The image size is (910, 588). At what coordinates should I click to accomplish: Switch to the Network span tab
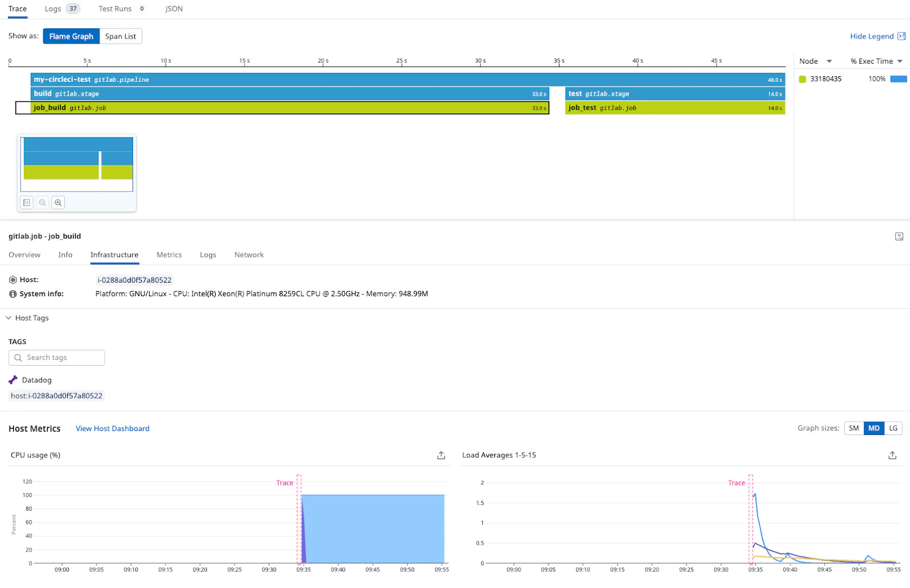[x=249, y=255]
